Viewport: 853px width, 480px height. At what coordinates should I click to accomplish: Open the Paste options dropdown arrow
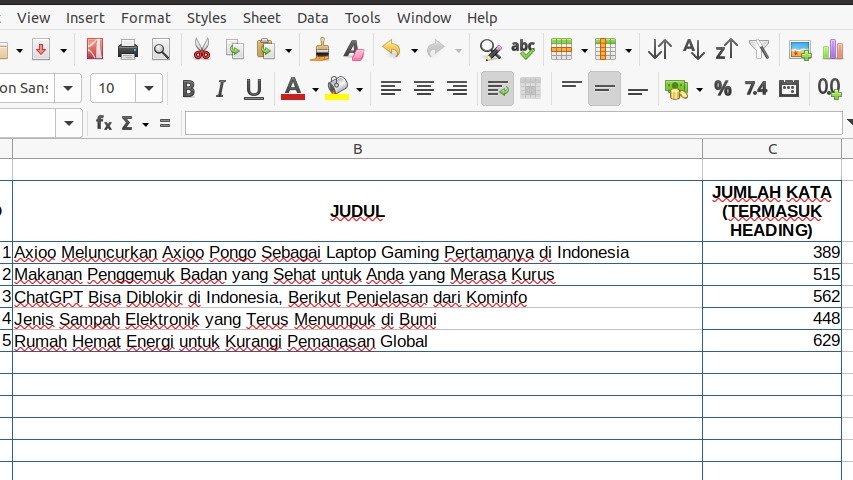(288, 51)
